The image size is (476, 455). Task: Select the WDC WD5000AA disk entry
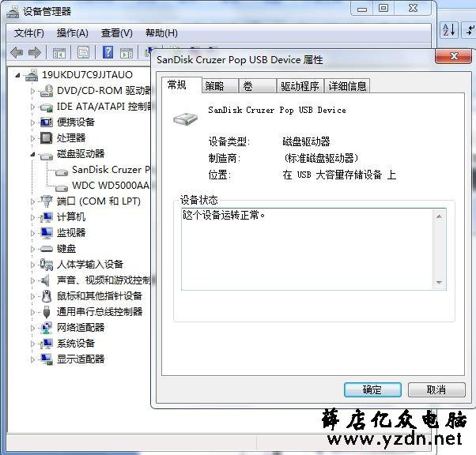coord(111,186)
